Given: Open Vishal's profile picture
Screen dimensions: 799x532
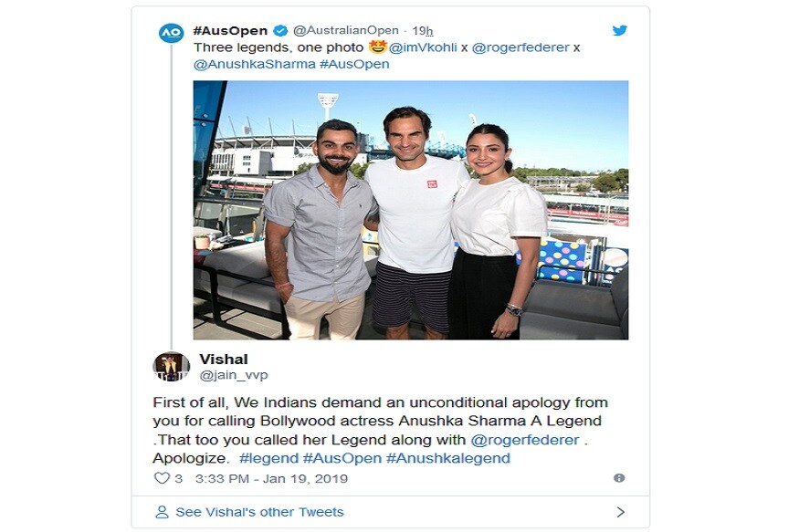Looking at the screenshot, I should 172,367.
